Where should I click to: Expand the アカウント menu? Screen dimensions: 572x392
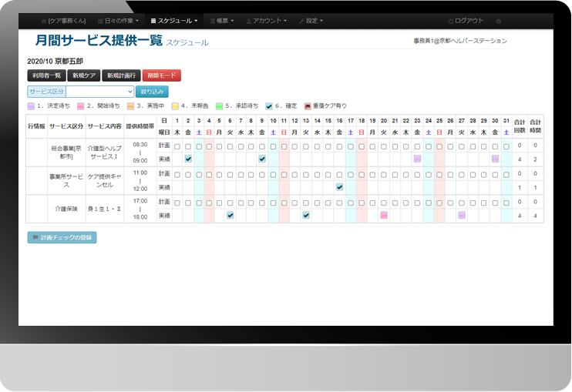point(266,21)
